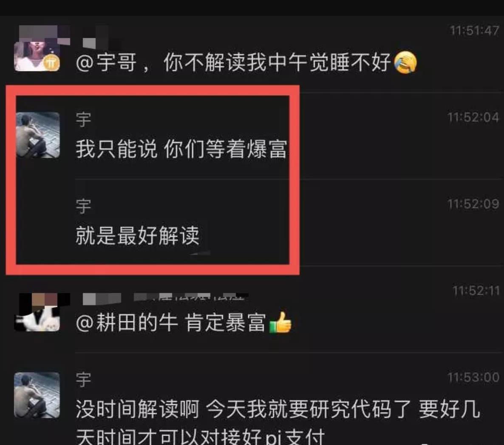The image size is (504, 445).
Task: Tap the 11:52:09 timestamp
Action: pos(473,204)
